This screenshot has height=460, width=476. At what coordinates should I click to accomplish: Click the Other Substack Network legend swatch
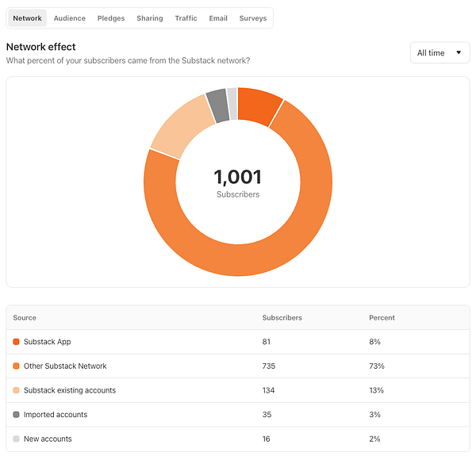point(16,366)
